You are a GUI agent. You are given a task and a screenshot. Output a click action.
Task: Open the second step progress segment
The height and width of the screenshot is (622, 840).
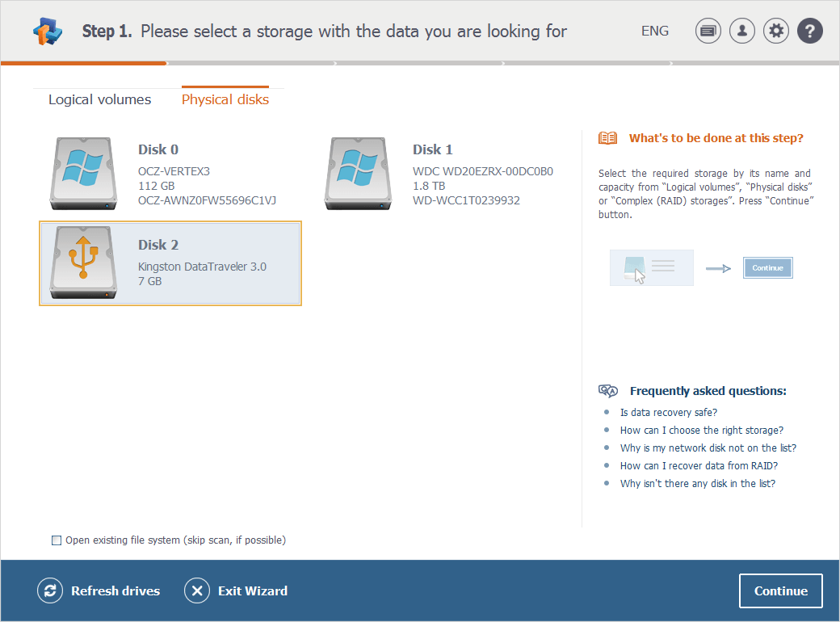point(250,62)
